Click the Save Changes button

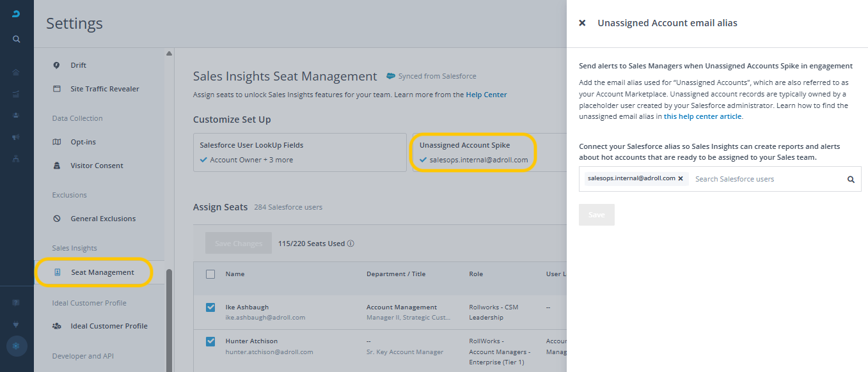click(x=239, y=244)
